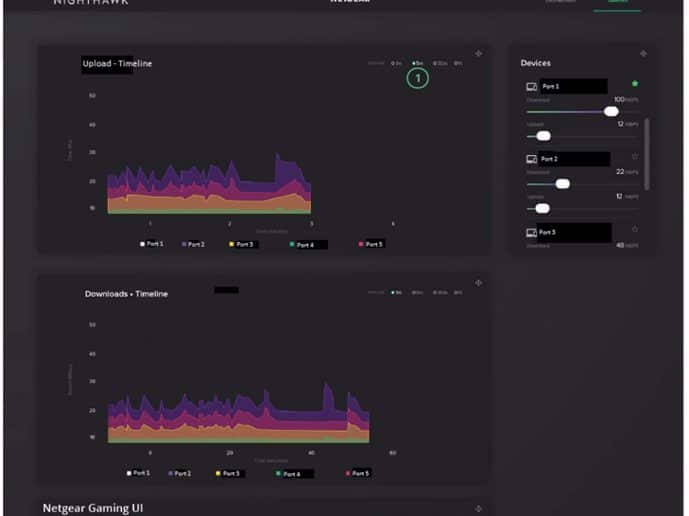Click the stacked area chart in Downloads - Timeline

coord(239,413)
